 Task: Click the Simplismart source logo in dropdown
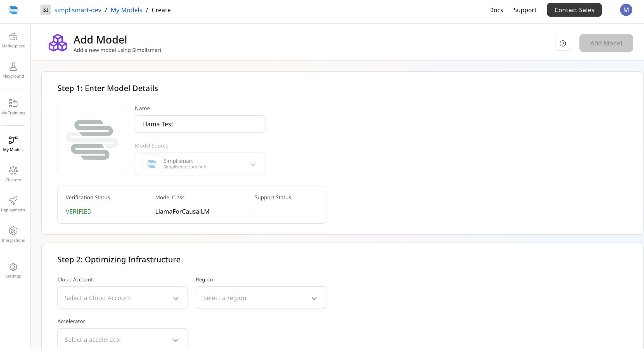coord(151,164)
